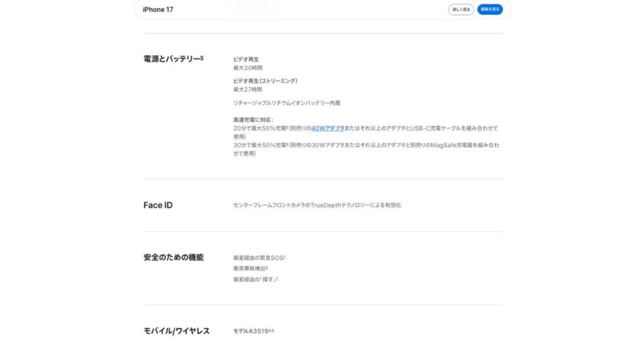Select the ビデオ再生(ストリーミング) label
Image resolution: width=644 pixels, height=338 pixels.
point(265,81)
